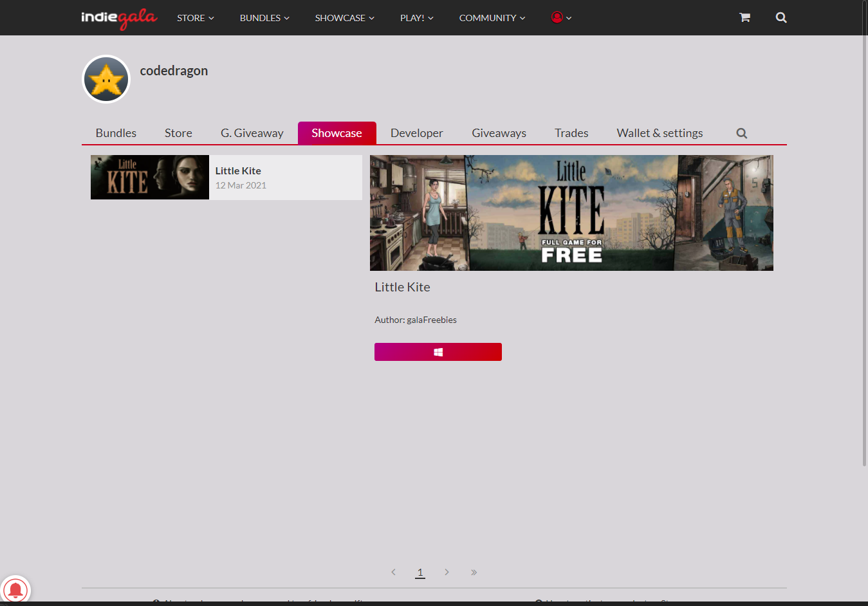Switch to the Store tab
868x606 pixels.
178,133
